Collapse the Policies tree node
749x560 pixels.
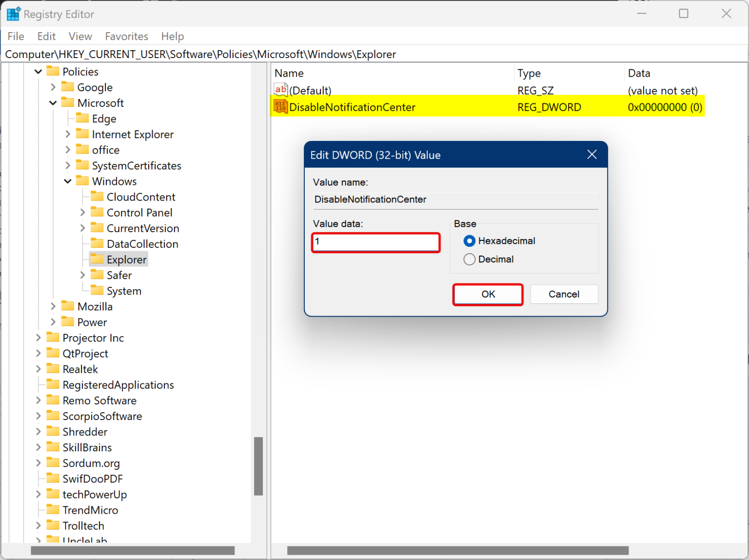coord(38,72)
